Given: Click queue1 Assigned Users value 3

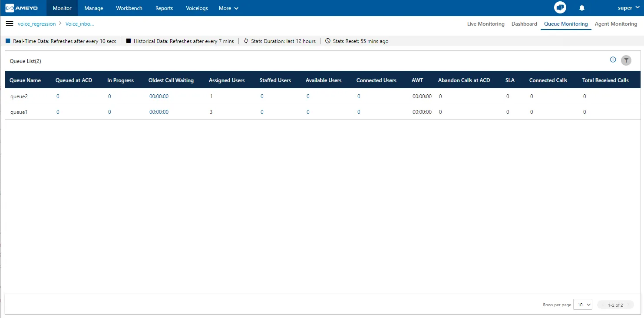Looking at the screenshot, I should (x=211, y=112).
